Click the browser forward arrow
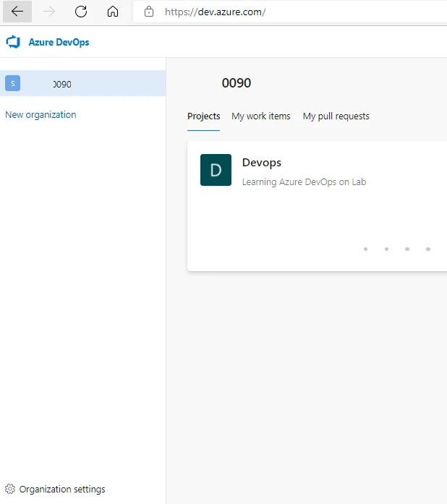 pyautogui.click(x=49, y=12)
